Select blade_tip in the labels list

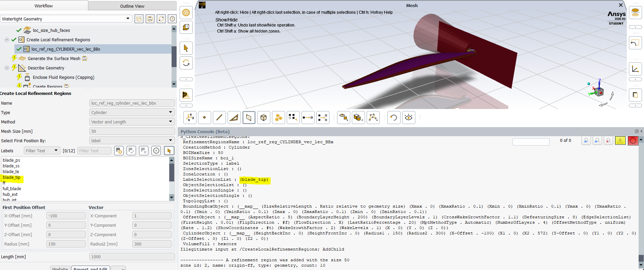(11, 177)
